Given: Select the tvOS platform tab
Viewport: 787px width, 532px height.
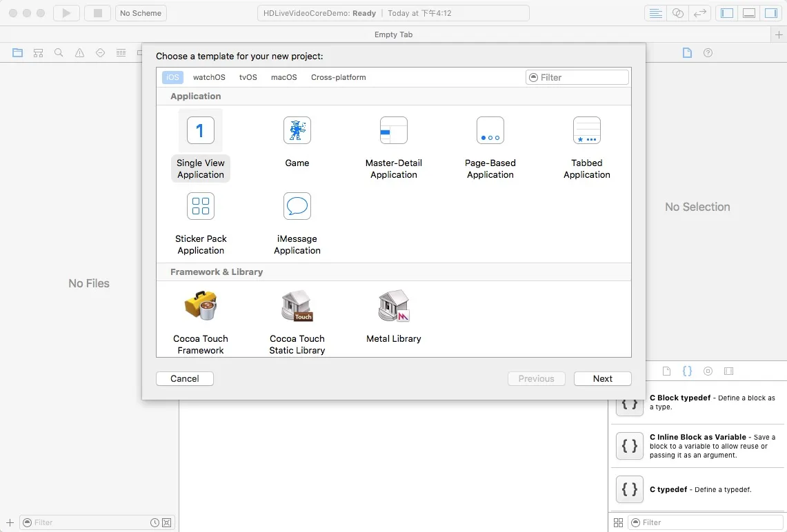Looking at the screenshot, I should 248,77.
